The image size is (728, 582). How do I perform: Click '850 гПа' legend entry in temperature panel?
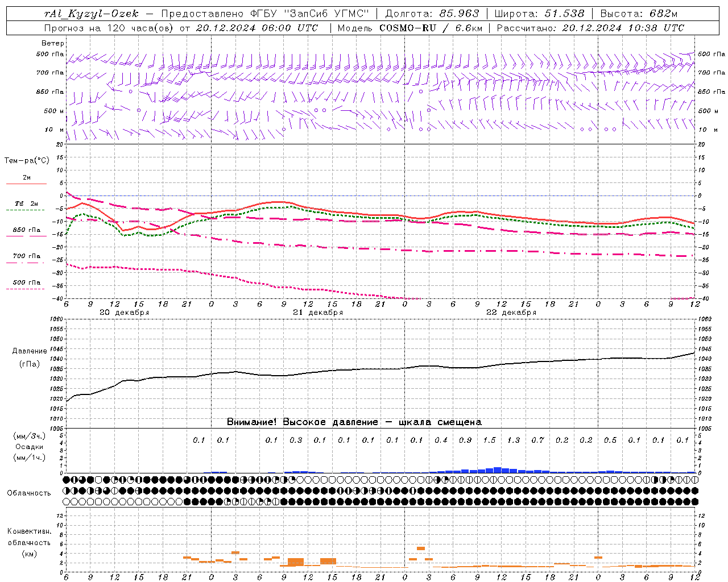point(27,230)
